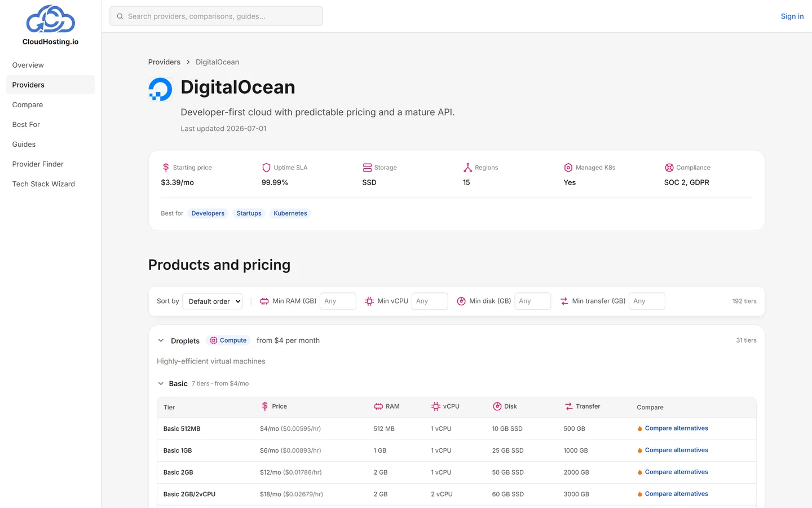Click the flame icon in Basic 512MB row

(x=640, y=429)
